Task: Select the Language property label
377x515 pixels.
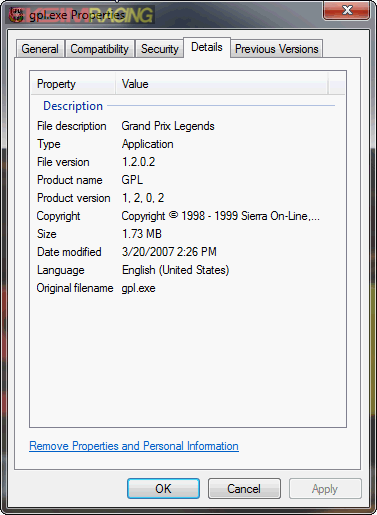Action: [x=61, y=270]
